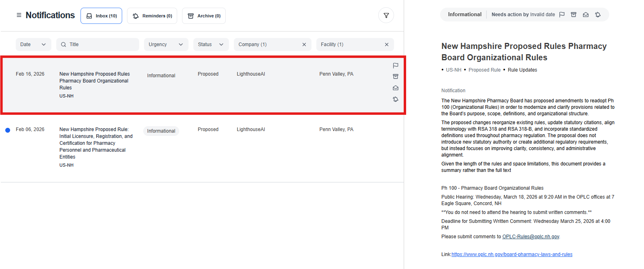Screen dimensions: 644x269
Task: Set reminder bell on Feb 16 row
Action: (396, 99)
